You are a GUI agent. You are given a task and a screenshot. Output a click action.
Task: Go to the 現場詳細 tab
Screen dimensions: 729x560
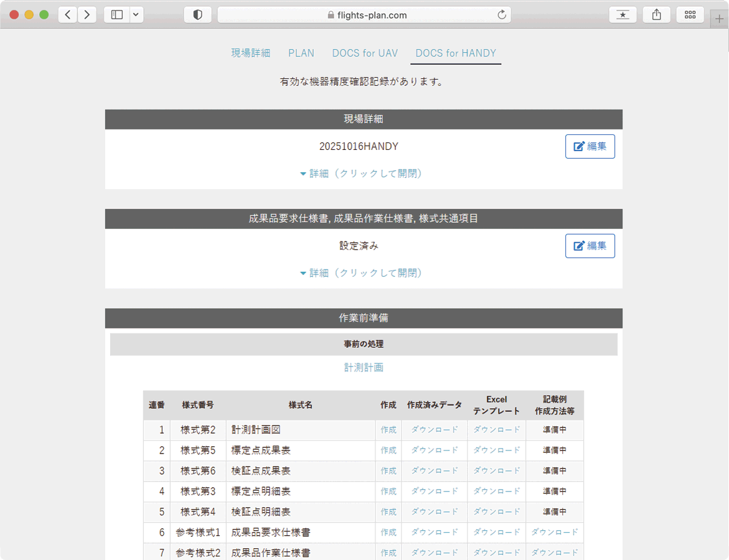[x=251, y=54]
